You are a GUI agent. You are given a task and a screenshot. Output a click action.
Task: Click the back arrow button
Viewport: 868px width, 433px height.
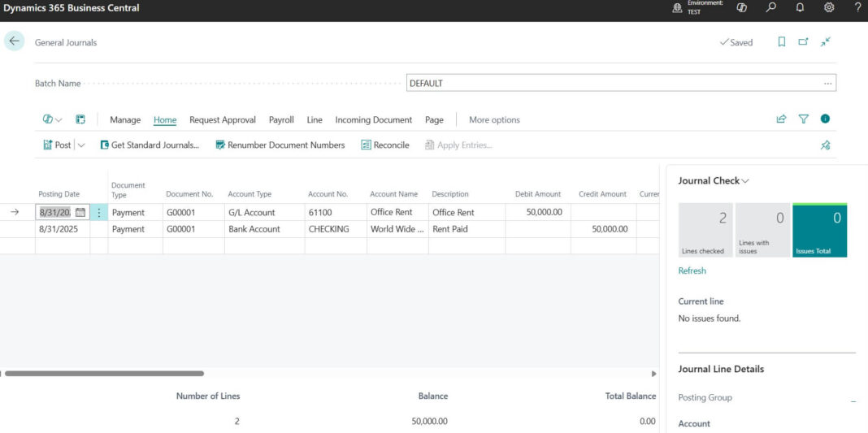click(x=15, y=41)
